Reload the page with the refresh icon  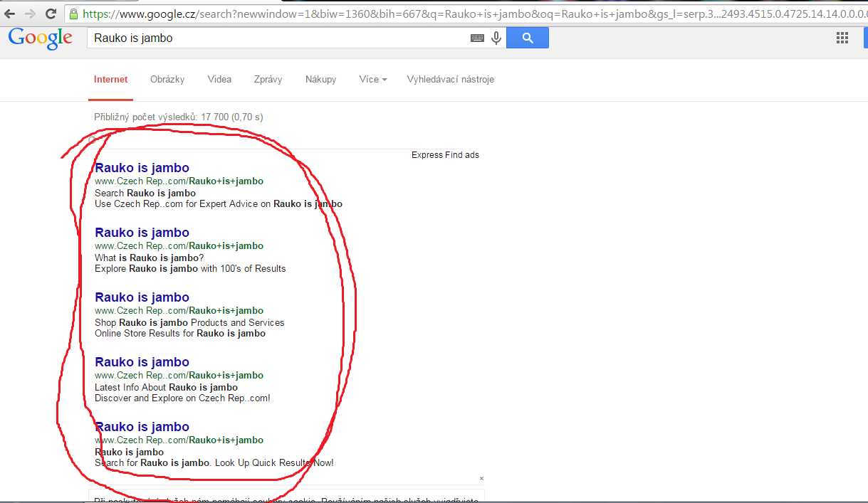click(51, 14)
